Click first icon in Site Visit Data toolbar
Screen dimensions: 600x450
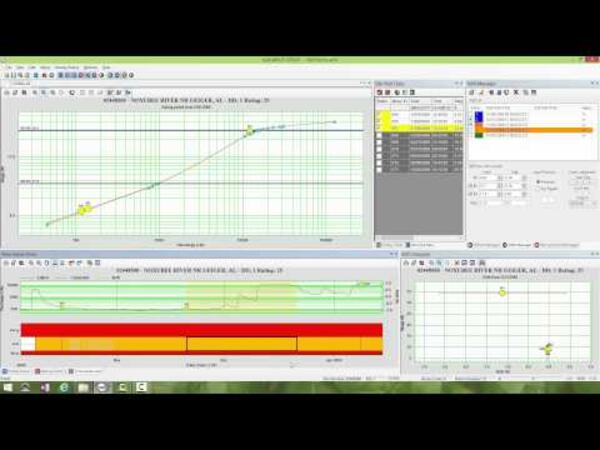pos(380,92)
